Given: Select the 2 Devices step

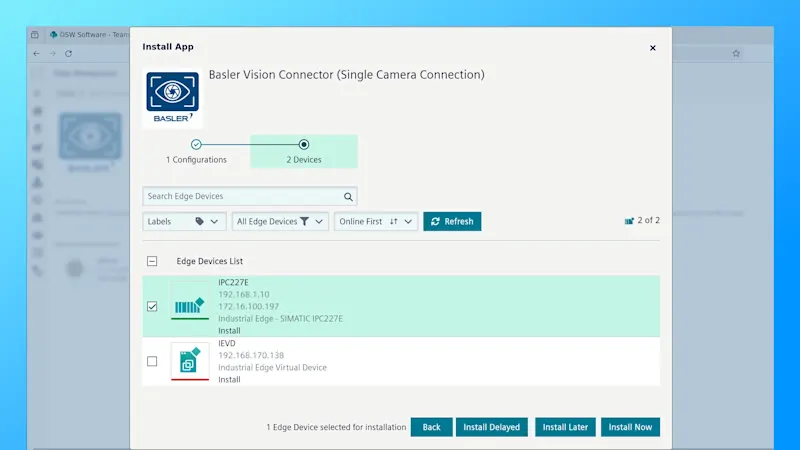Looking at the screenshot, I should tap(304, 160).
